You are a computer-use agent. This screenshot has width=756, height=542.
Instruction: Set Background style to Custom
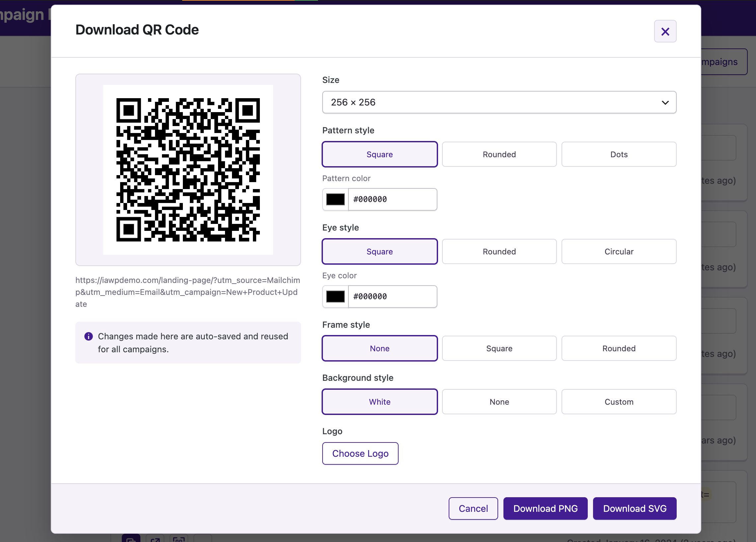coord(619,402)
